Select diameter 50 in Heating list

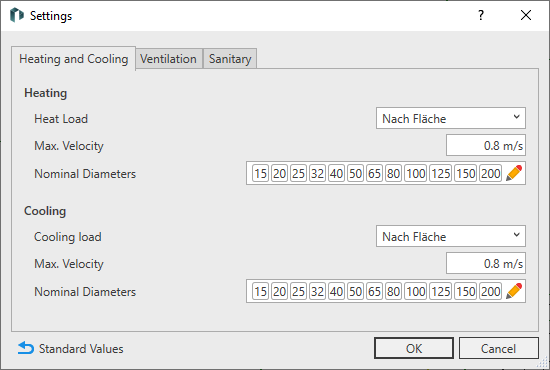(355, 173)
